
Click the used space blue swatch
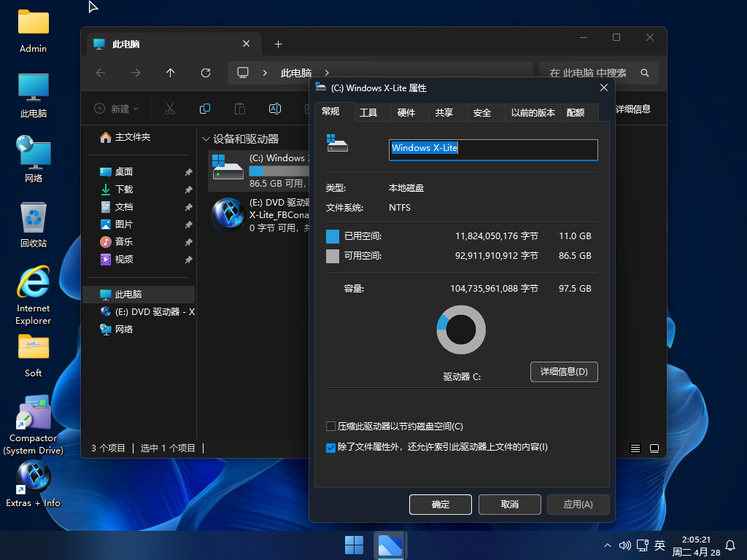coord(333,236)
